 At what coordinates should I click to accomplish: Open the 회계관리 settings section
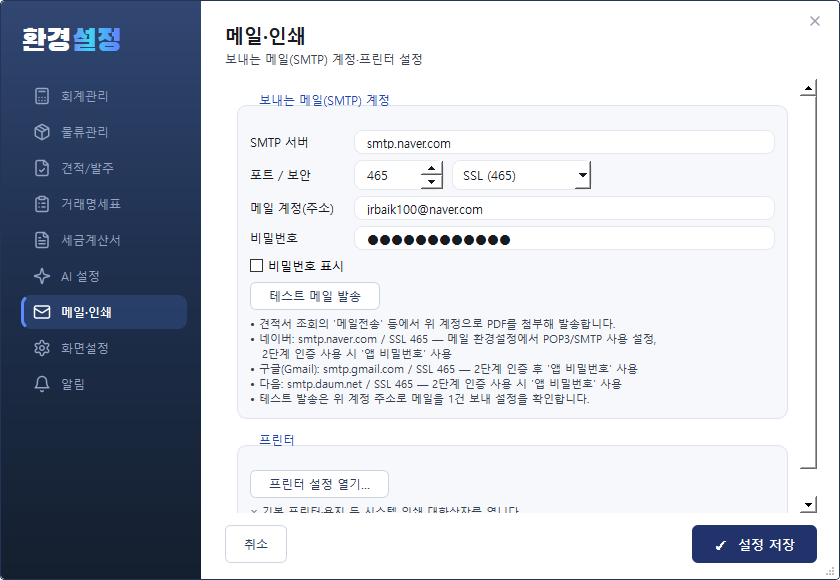tap(104, 96)
